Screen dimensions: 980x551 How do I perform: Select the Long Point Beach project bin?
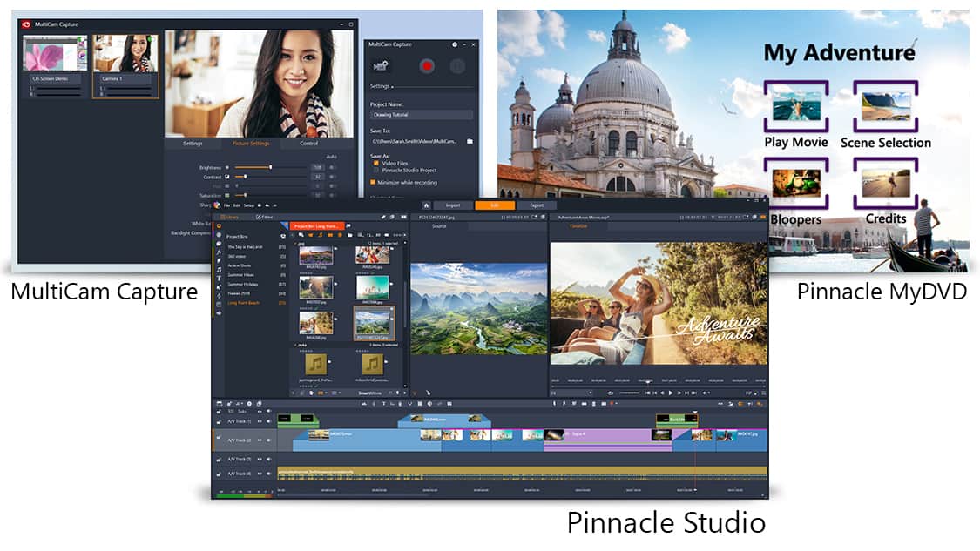[x=244, y=303]
